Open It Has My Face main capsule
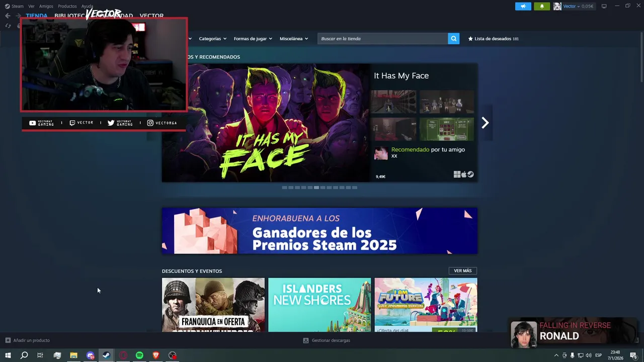 pos(266,123)
